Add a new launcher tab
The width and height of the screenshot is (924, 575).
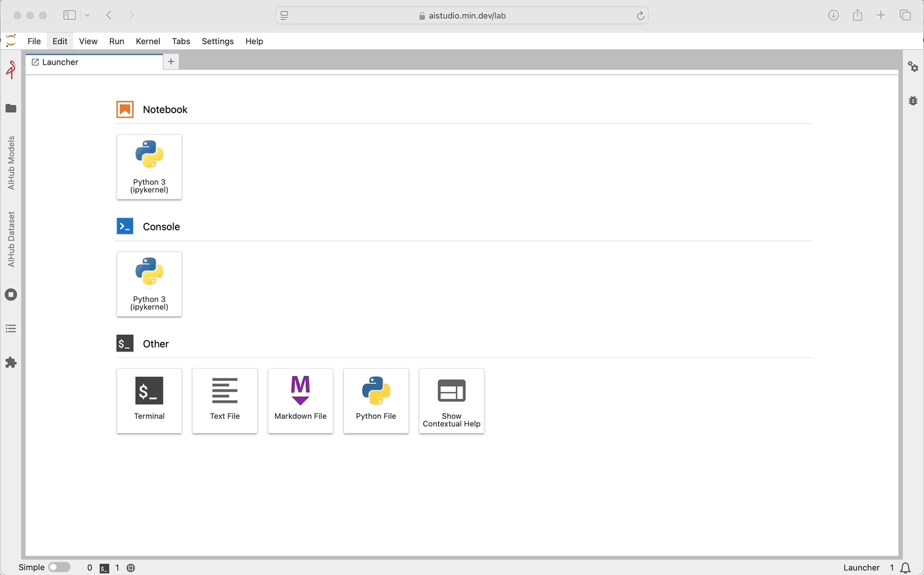pyautogui.click(x=171, y=61)
